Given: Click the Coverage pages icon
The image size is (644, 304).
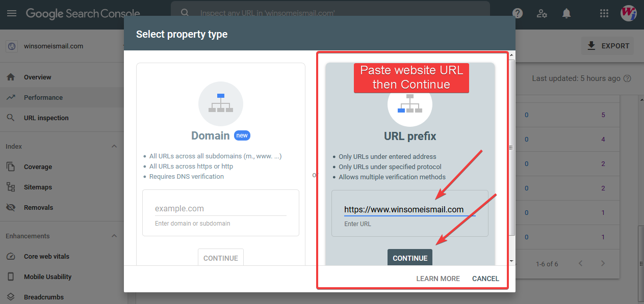Looking at the screenshot, I should 11,167.
